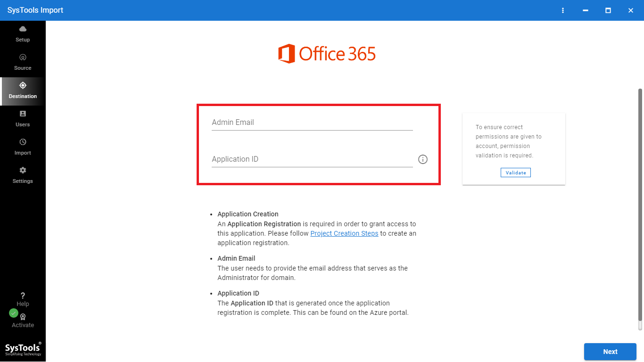Viewport: 644px width, 362px height.
Task: Open the three-dot menu in title bar
Action: click(563, 10)
